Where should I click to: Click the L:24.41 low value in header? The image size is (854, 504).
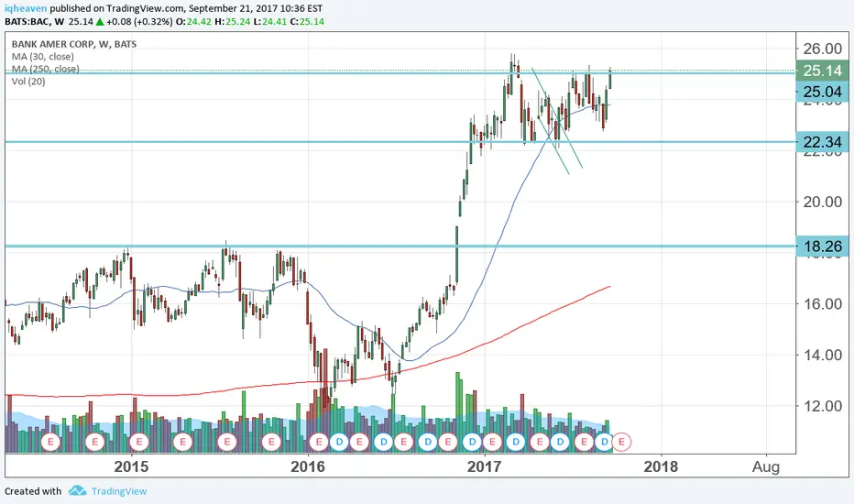tap(268, 22)
